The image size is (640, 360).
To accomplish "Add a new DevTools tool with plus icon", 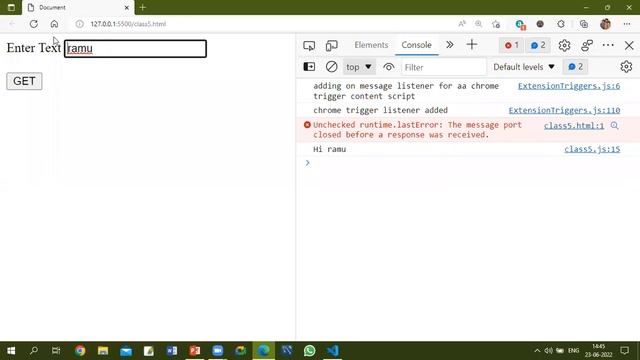I will pos(472,44).
